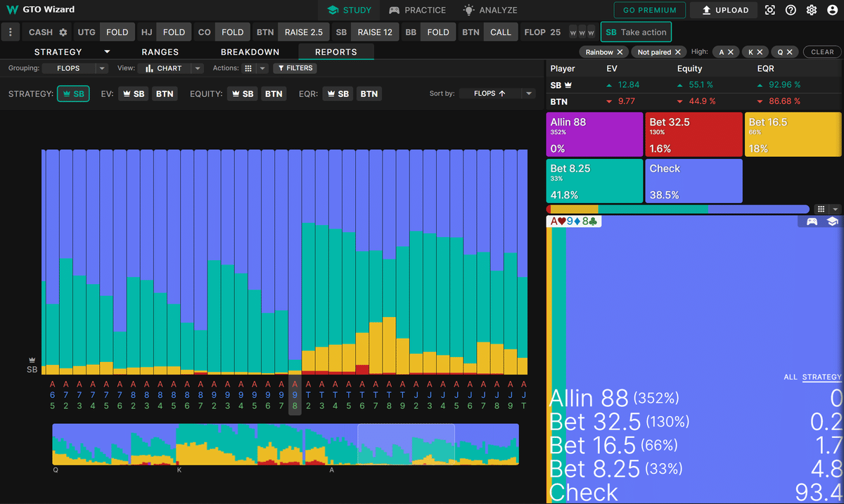Viewport: 844px width, 504px height.
Task: Click the overall strategy frequency bar
Action: click(678, 209)
